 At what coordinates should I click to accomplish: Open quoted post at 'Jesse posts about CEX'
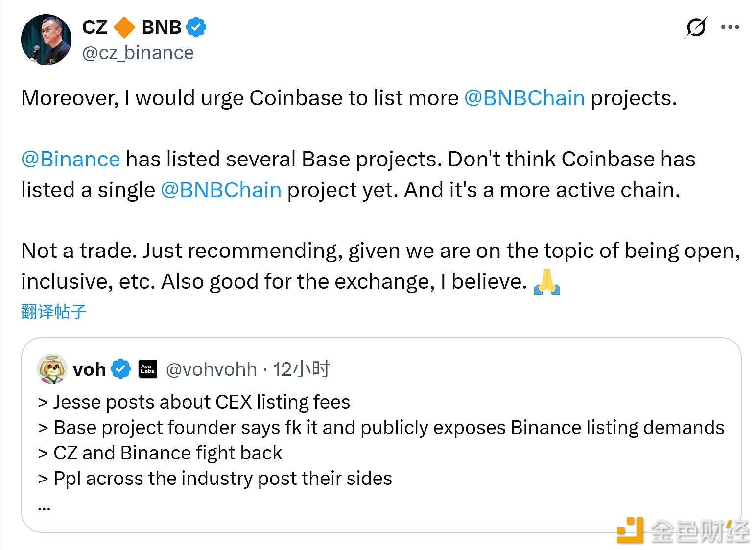click(x=201, y=402)
